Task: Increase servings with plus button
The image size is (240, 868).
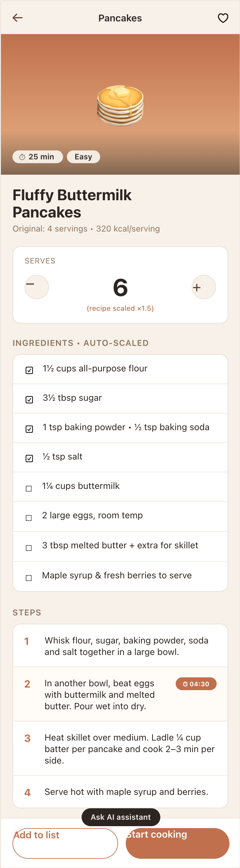Action: pos(204,287)
